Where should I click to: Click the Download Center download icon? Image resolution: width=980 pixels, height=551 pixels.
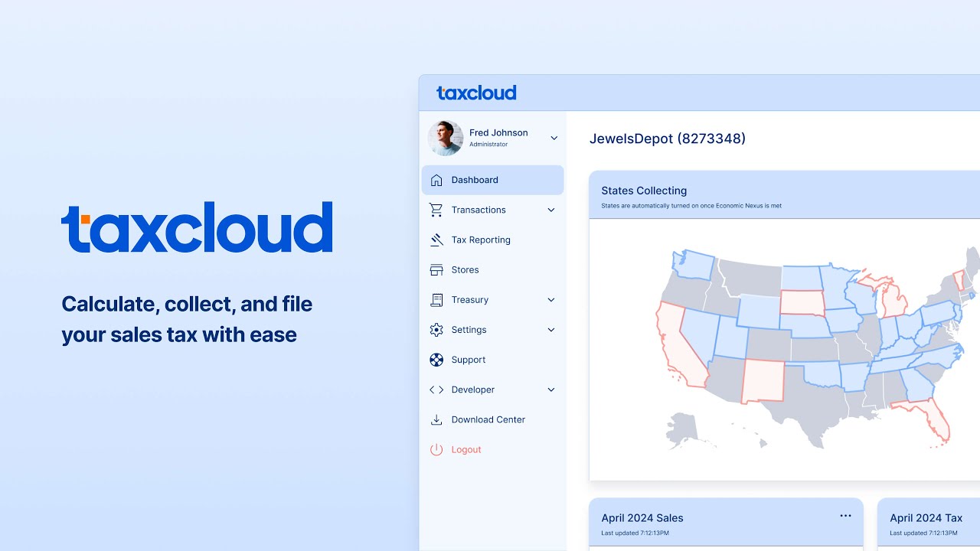click(436, 419)
